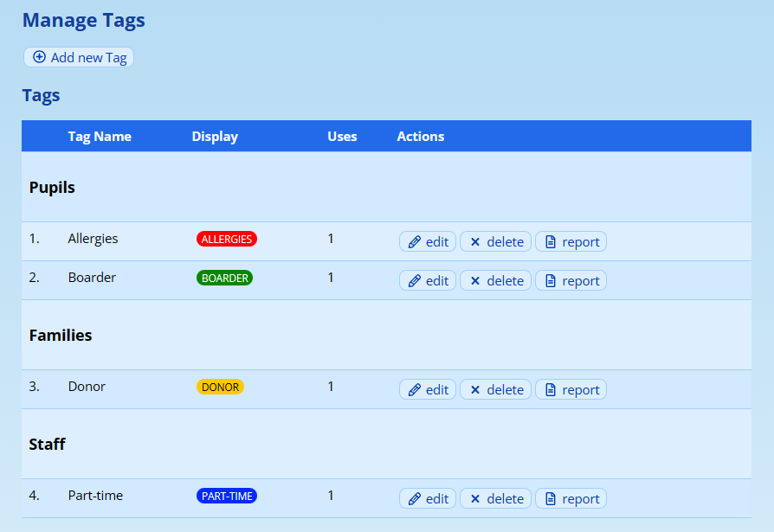This screenshot has height=532, width=774.
Task: Click the X delete icon for Donor
Action: point(475,390)
